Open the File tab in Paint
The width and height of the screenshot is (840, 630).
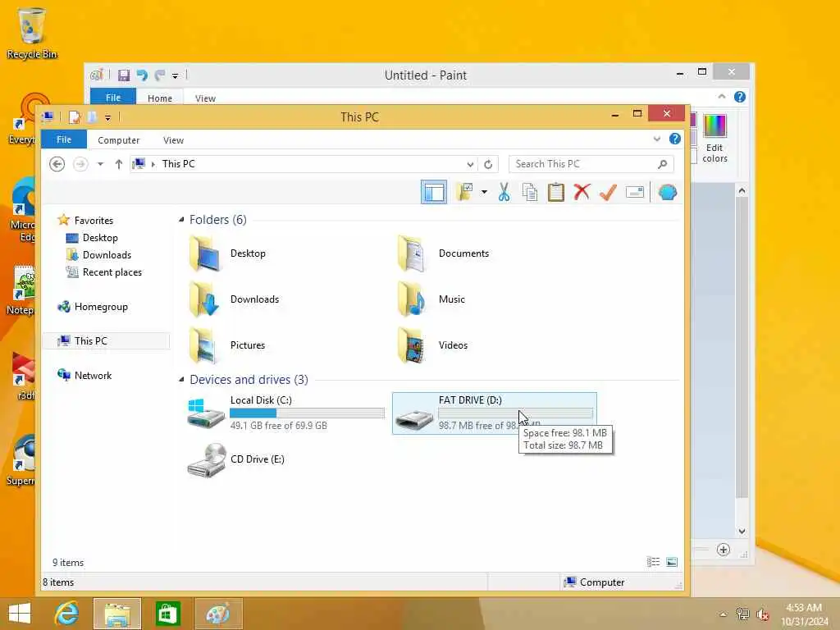[x=113, y=98]
